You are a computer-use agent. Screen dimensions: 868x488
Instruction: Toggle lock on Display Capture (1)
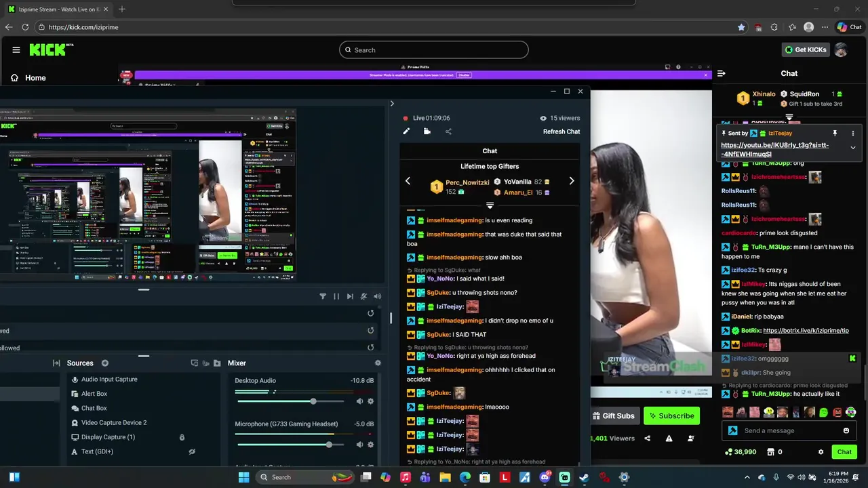182,437
